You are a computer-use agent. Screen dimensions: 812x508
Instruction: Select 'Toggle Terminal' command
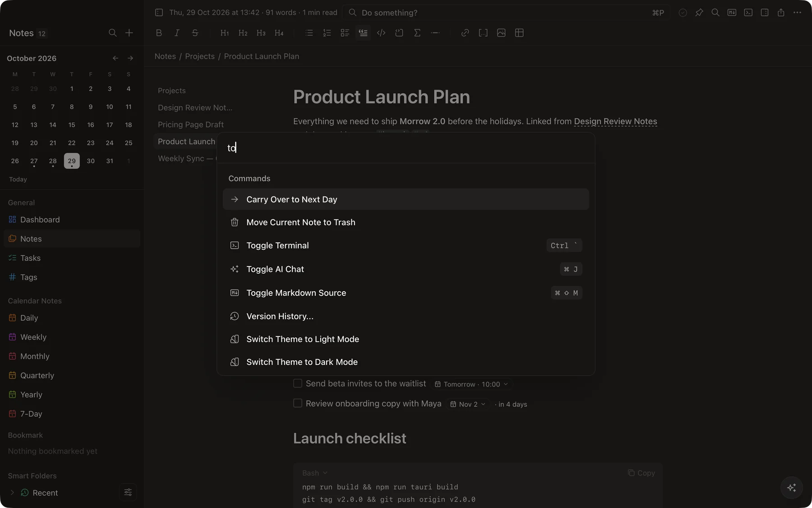tap(406, 245)
